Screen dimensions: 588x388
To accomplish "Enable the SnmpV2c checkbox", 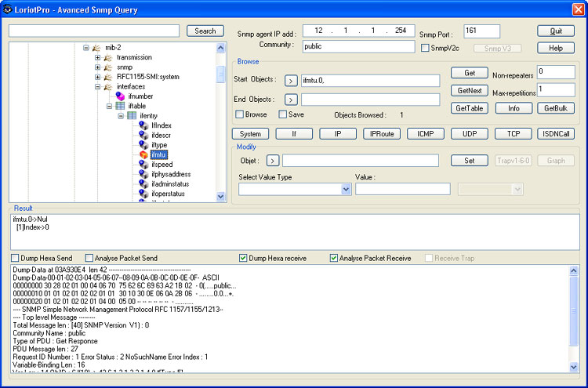I will point(425,48).
